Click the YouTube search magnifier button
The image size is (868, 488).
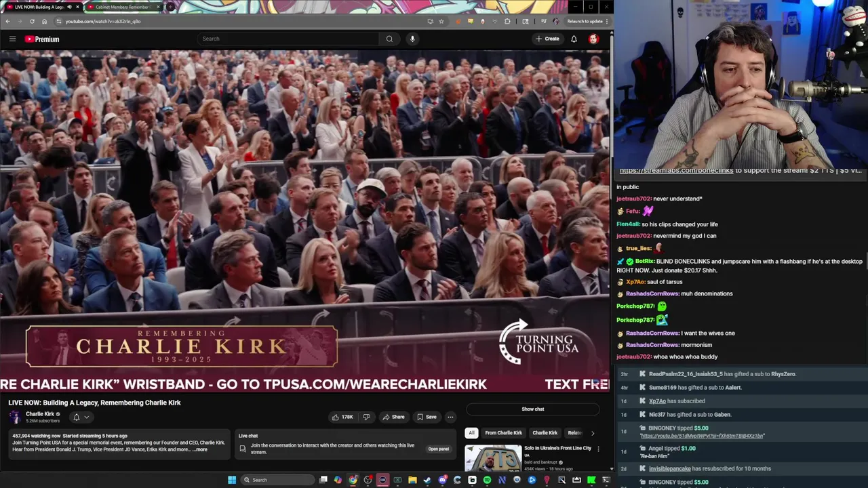point(389,39)
